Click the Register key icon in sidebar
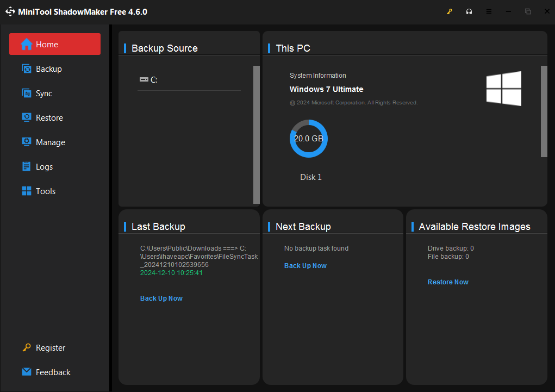The image size is (555, 392). coord(27,347)
